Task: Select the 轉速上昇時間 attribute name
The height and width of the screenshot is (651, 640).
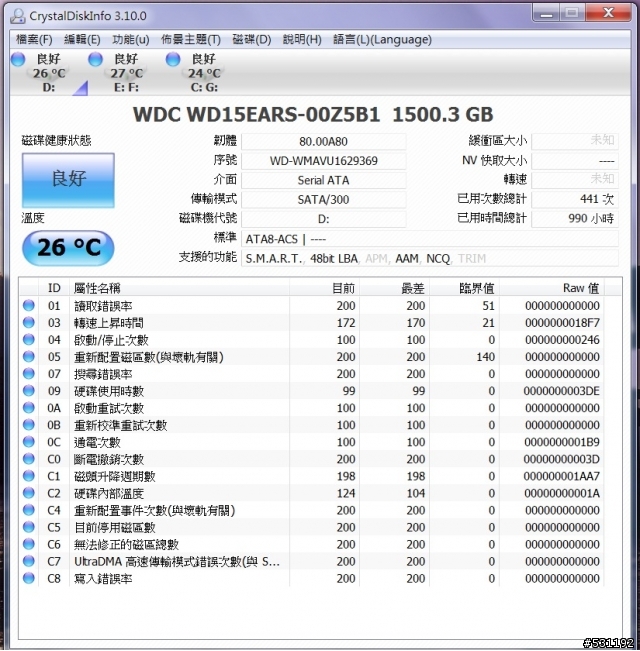Action: click(109, 323)
